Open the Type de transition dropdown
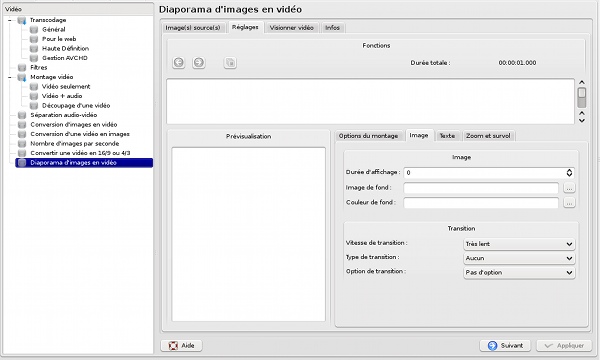This screenshot has height=360, width=600. click(x=519, y=258)
